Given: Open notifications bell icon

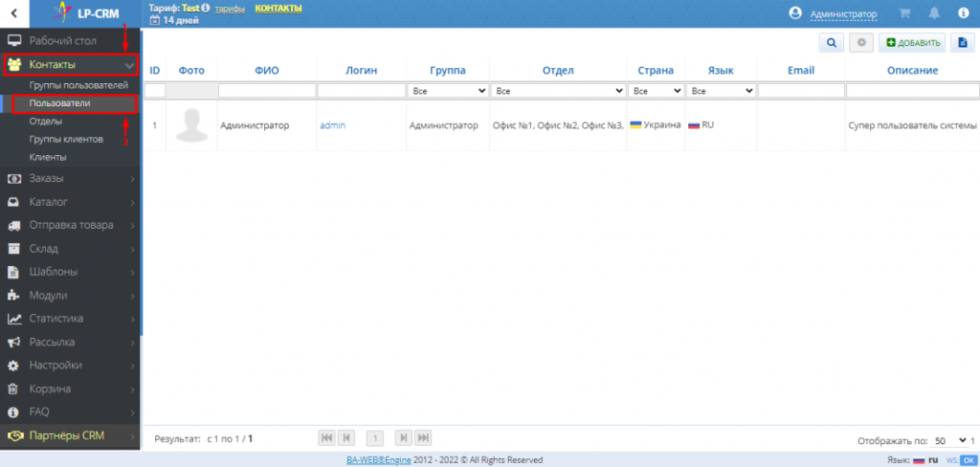Looking at the screenshot, I should (934, 13).
